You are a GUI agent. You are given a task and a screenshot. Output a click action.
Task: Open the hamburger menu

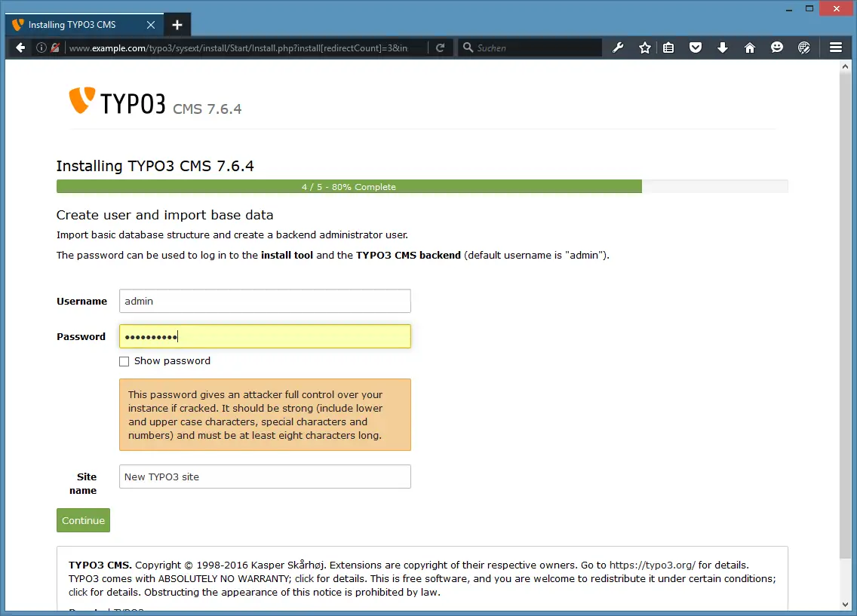coord(836,48)
